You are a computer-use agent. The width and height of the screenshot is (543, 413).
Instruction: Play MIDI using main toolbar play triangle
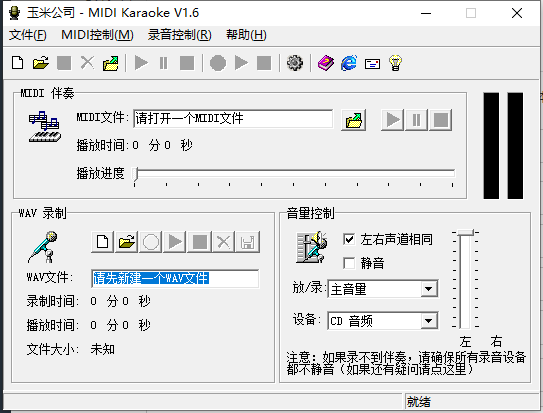click(141, 63)
